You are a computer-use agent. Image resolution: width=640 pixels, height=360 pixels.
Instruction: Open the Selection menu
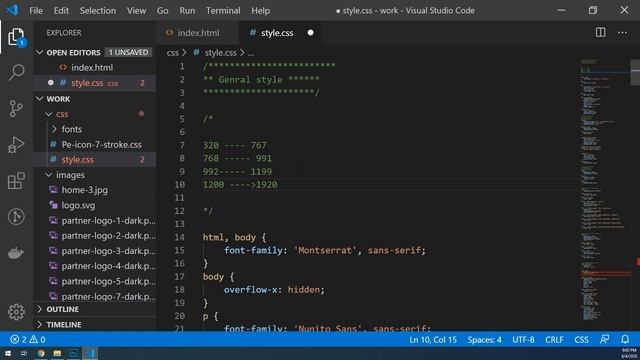pyautogui.click(x=98, y=11)
